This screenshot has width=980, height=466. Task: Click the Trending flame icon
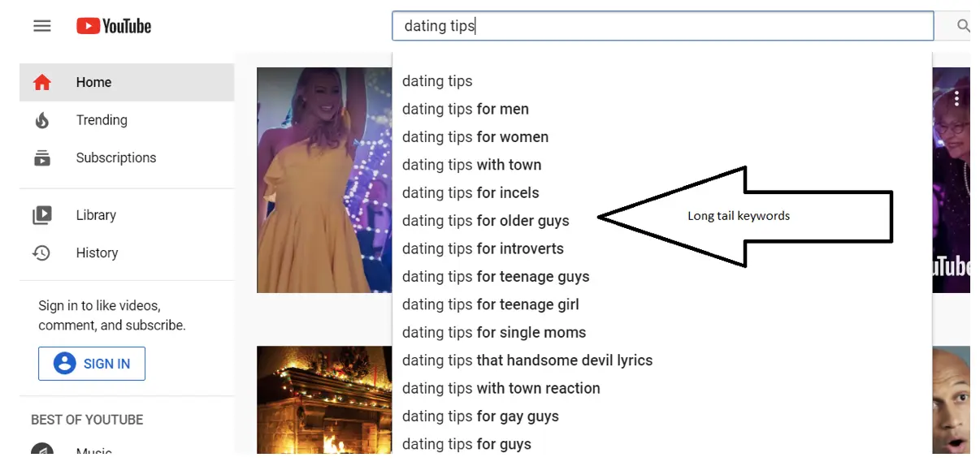[x=42, y=120]
